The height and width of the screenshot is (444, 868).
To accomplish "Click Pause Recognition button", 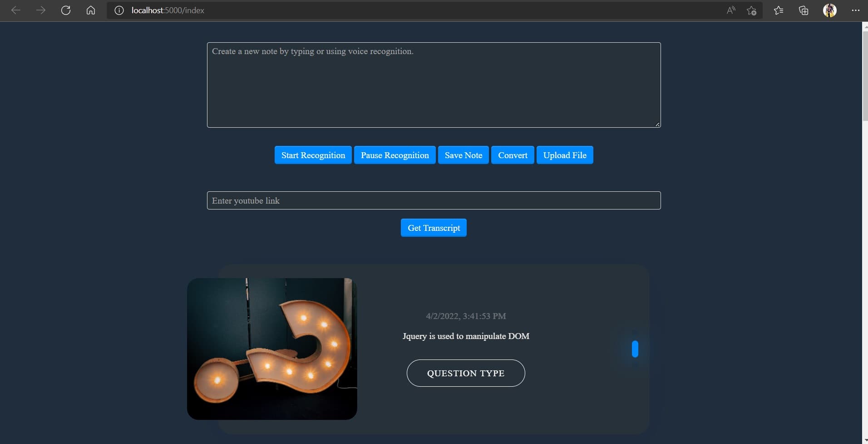I will [x=395, y=155].
